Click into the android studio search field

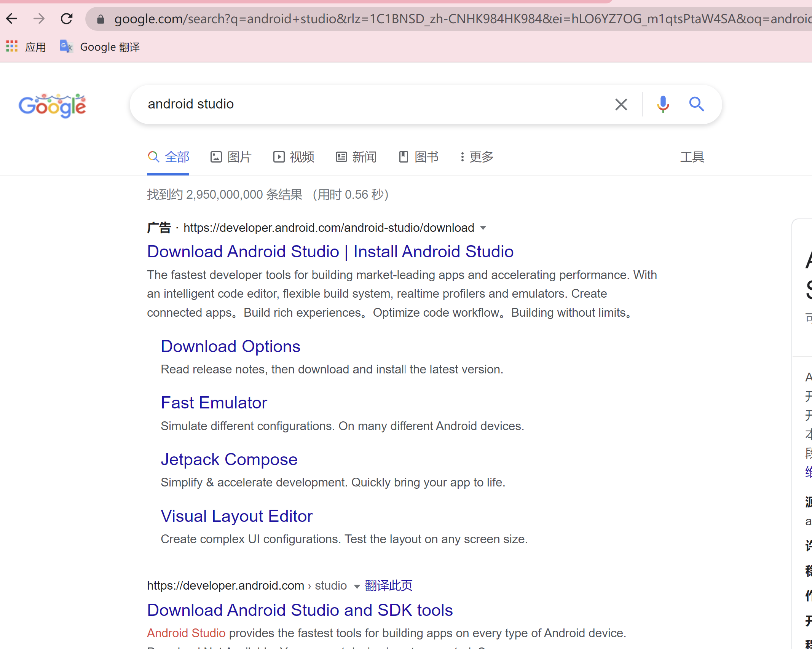pos(373,104)
